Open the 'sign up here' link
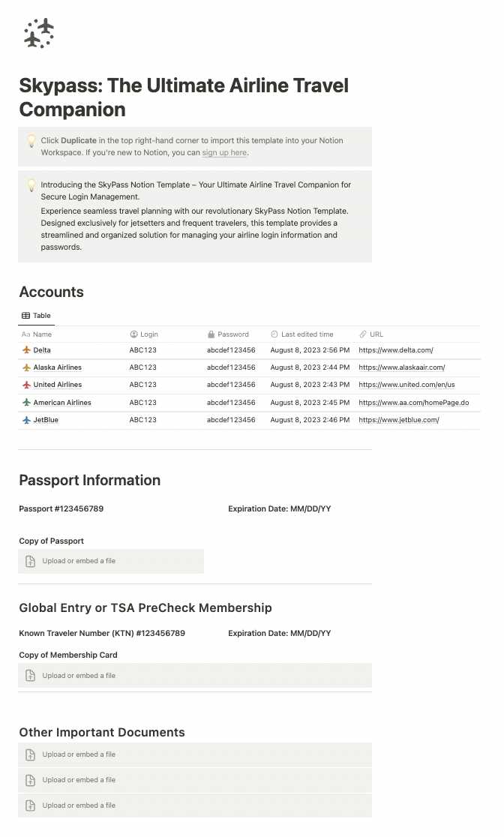 pyautogui.click(x=224, y=153)
